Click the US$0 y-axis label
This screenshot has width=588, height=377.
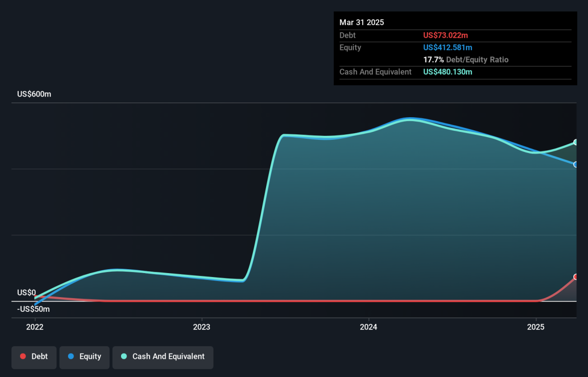point(26,293)
